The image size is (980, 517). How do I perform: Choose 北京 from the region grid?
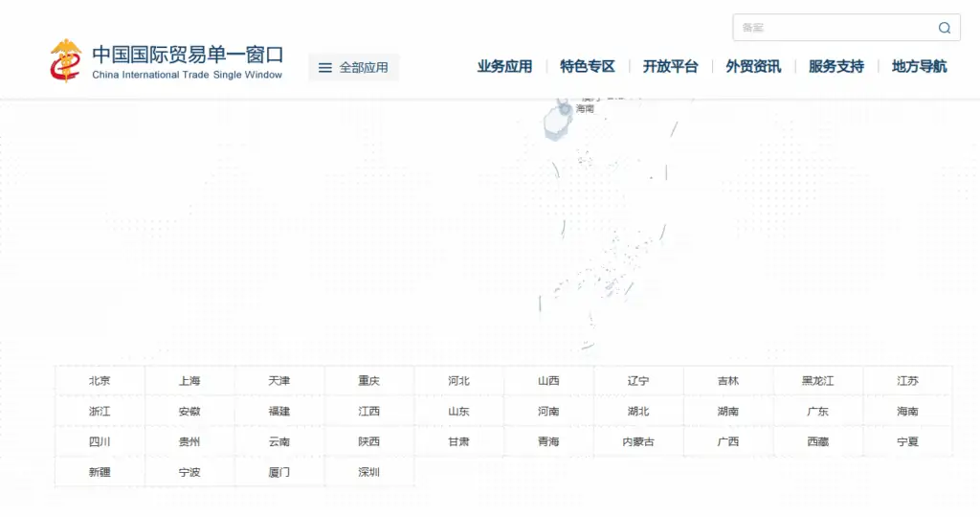(100, 381)
